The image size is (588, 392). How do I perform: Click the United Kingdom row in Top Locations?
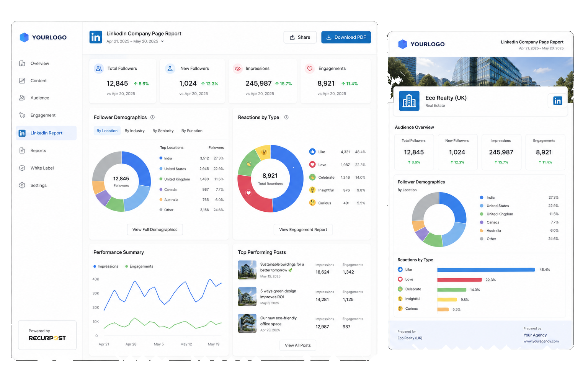[x=191, y=179]
